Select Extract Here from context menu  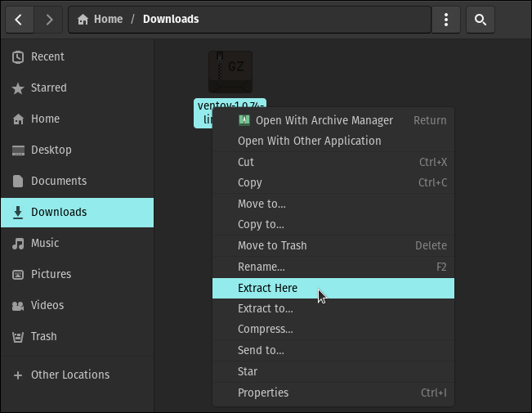(x=267, y=288)
